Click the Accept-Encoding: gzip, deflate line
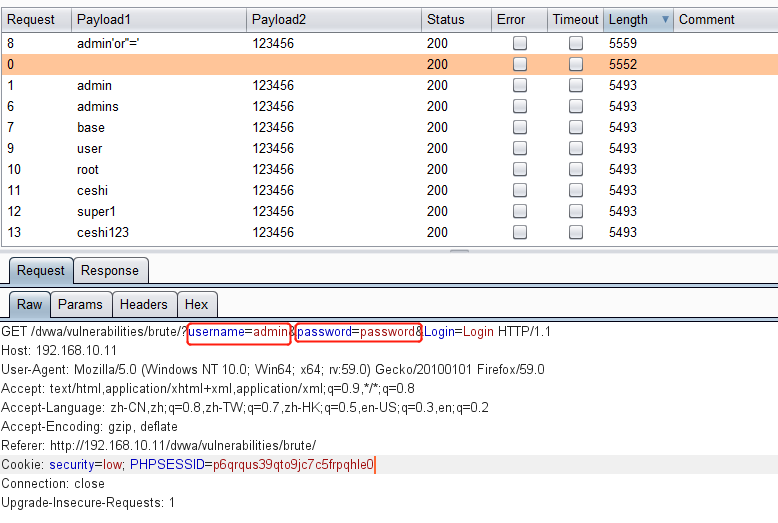778x523 pixels. click(x=89, y=426)
